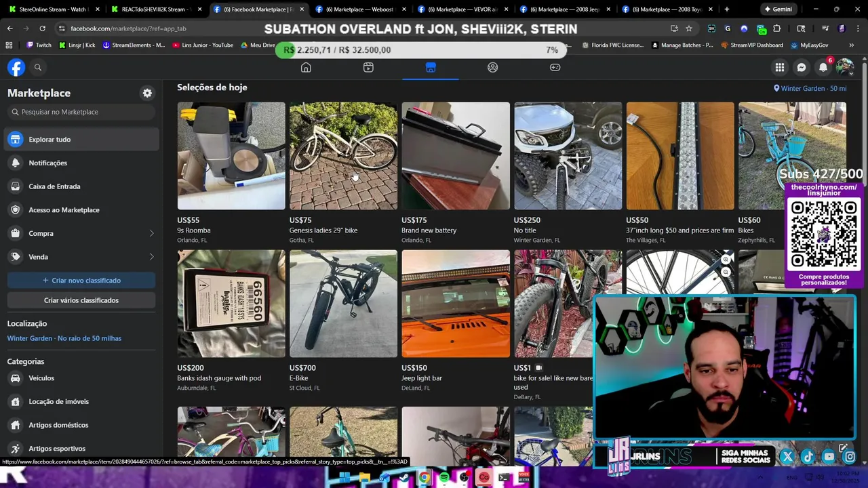The height and width of the screenshot is (488, 868).
Task: Open Facebook home via logo icon
Action: [x=16, y=67]
